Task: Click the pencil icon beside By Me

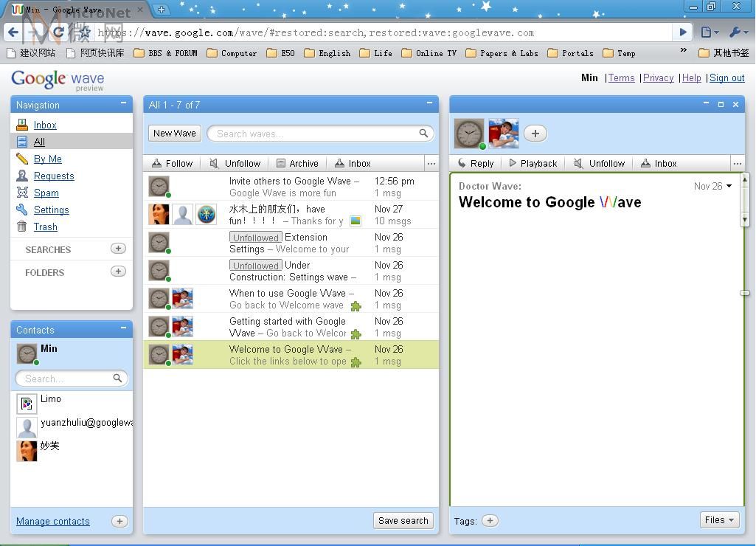Action: [22, 158]
